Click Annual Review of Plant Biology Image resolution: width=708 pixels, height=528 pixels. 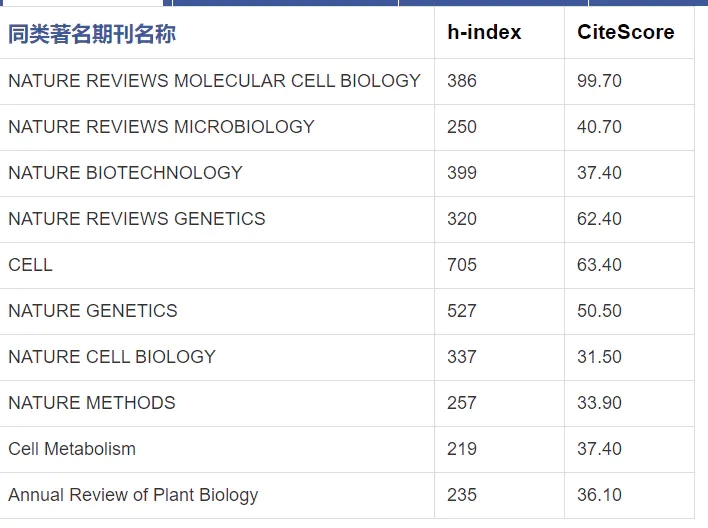click(133, 495)
